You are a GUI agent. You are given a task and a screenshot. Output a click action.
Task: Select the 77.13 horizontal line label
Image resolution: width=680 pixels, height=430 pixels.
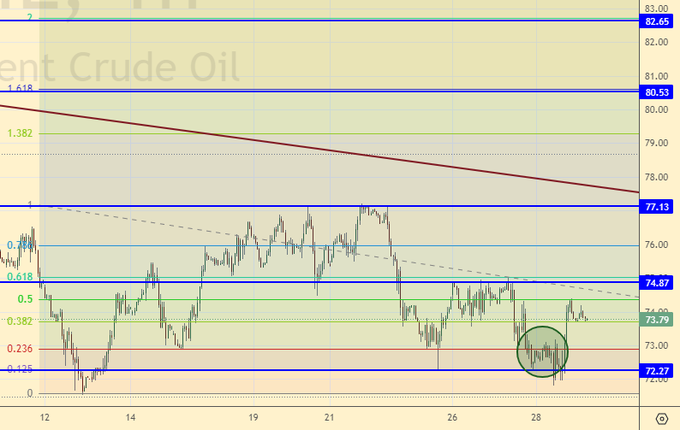pyautogui.click(x=656, y=207)
